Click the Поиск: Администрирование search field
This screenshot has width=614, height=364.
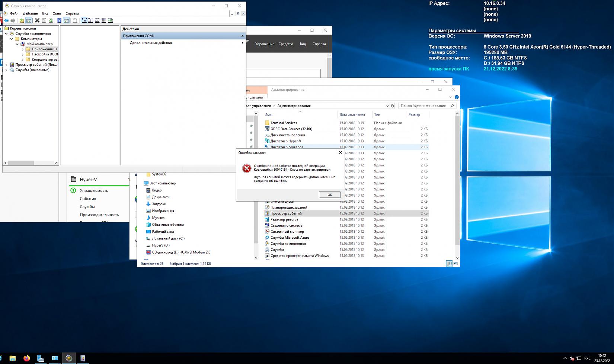423,106
